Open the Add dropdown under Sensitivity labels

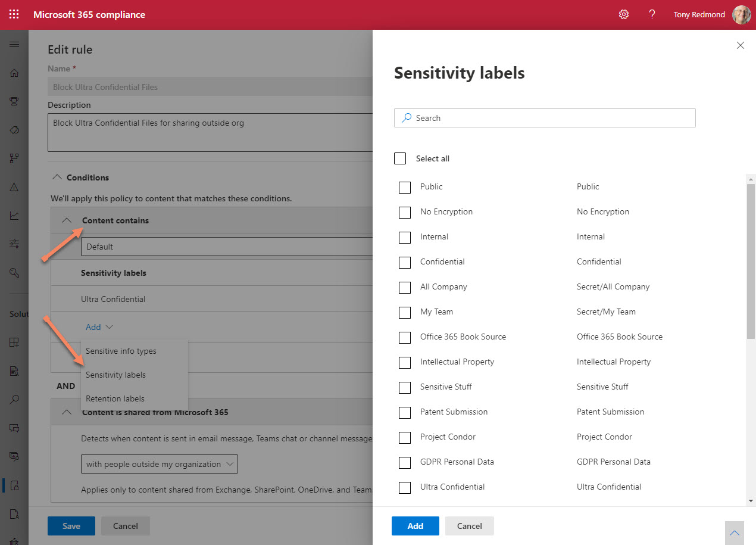point(99,327)
